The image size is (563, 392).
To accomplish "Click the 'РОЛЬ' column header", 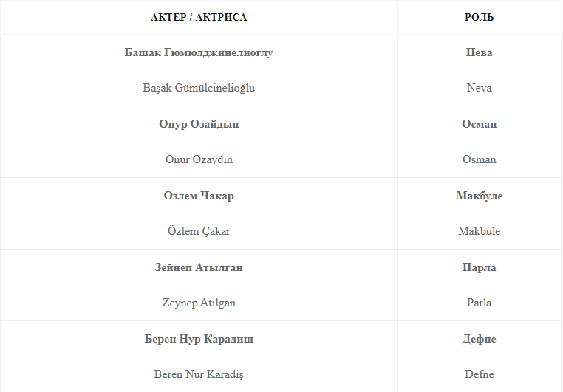I will click(x=479, y=17).
